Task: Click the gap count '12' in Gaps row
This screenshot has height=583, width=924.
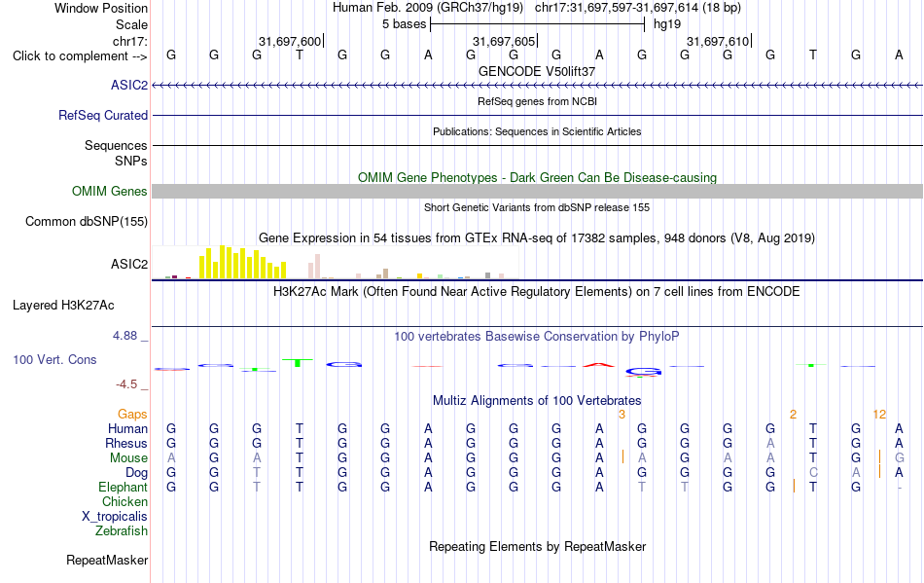Action: [879, 415]
